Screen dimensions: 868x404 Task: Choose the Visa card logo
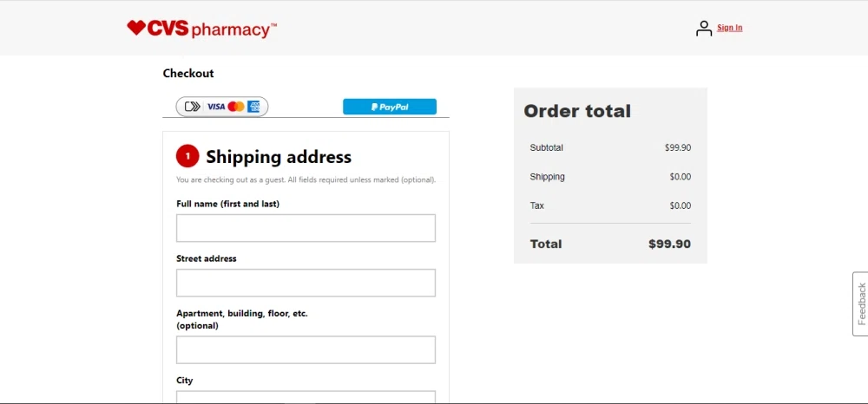(x=215, y=107)
